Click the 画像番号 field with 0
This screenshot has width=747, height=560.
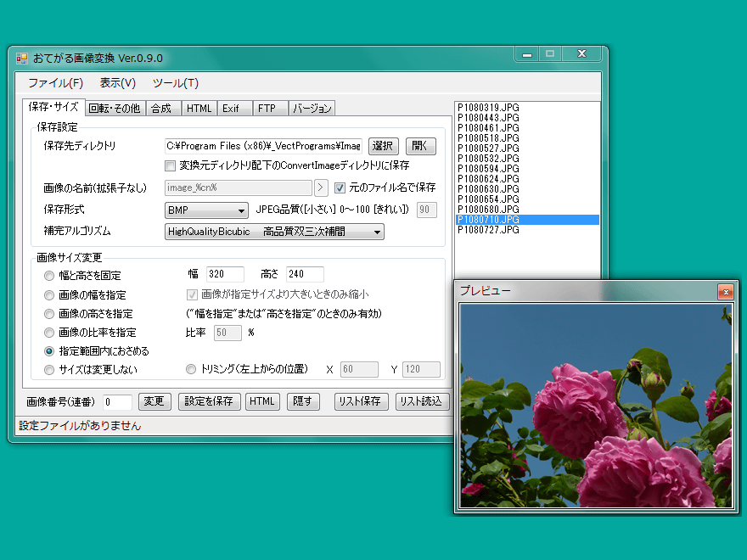point(118,402)
